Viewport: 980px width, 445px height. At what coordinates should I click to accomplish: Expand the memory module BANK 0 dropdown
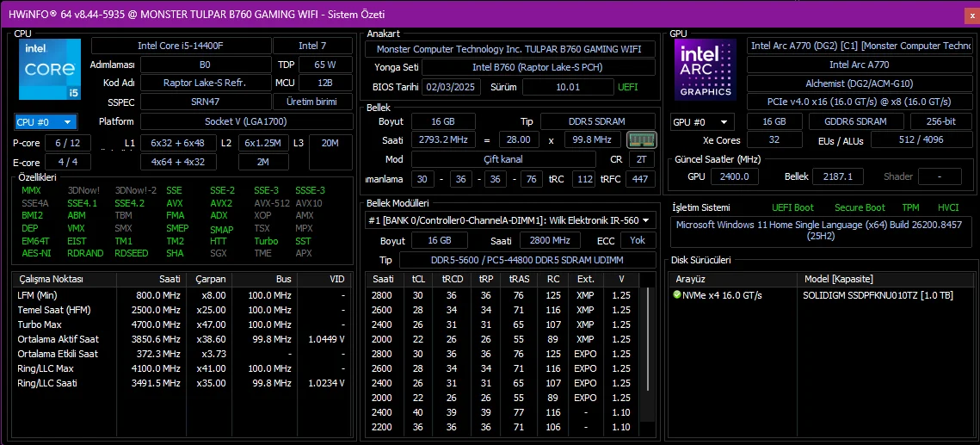tap(510, 220)
